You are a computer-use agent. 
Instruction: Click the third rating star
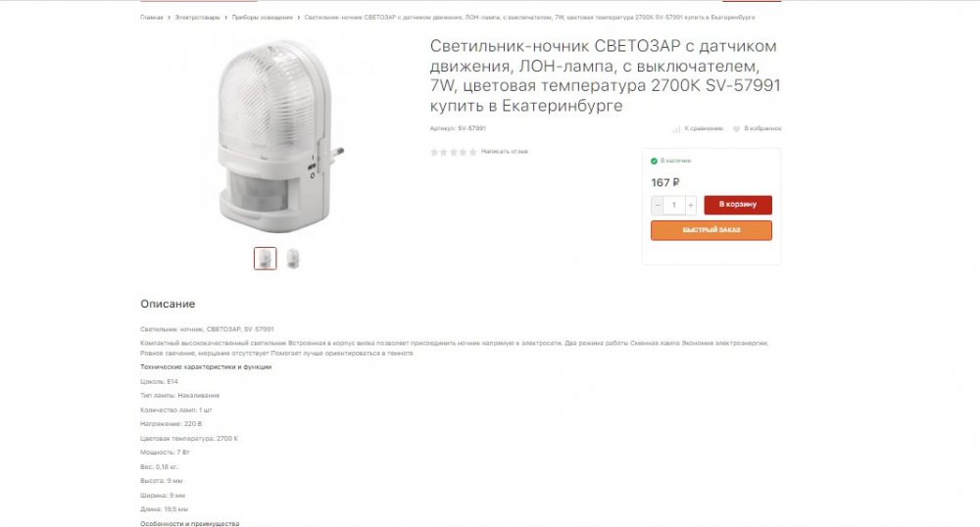coord(454,152)
